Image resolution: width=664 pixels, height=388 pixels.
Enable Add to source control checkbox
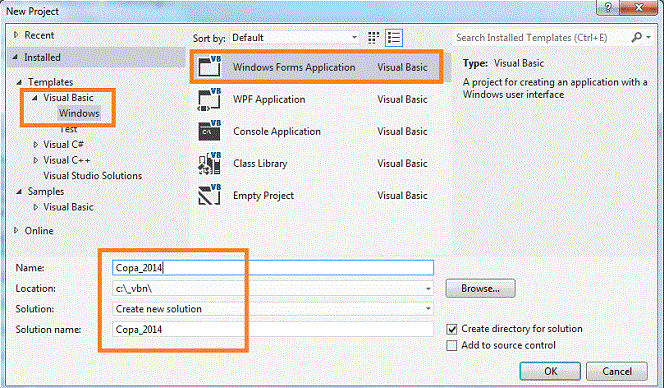[452, 345]
